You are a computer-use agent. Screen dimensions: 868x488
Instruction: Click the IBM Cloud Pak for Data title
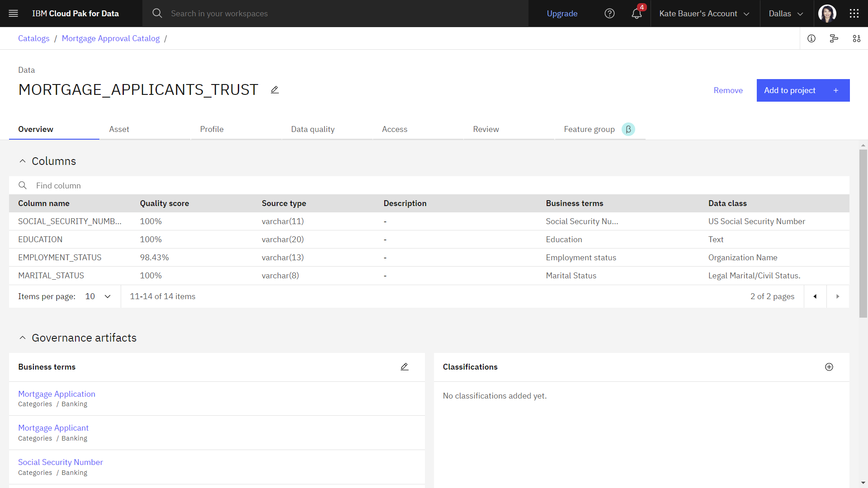point(75,14)
